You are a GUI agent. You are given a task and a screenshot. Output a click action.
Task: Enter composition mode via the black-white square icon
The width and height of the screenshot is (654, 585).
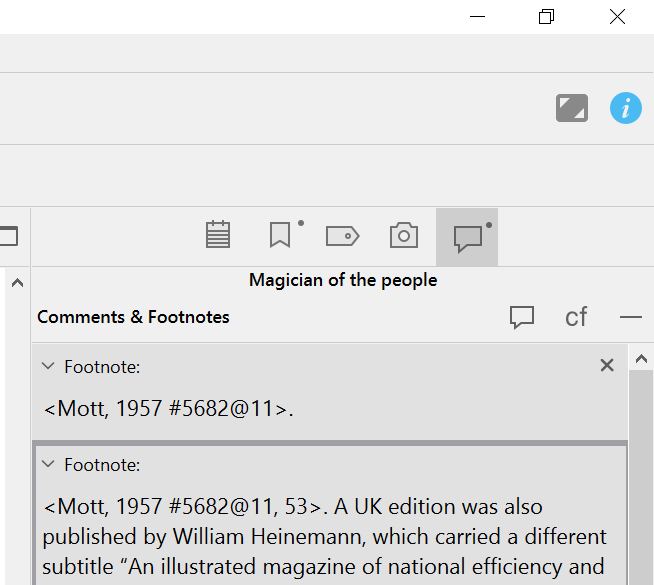572,108
